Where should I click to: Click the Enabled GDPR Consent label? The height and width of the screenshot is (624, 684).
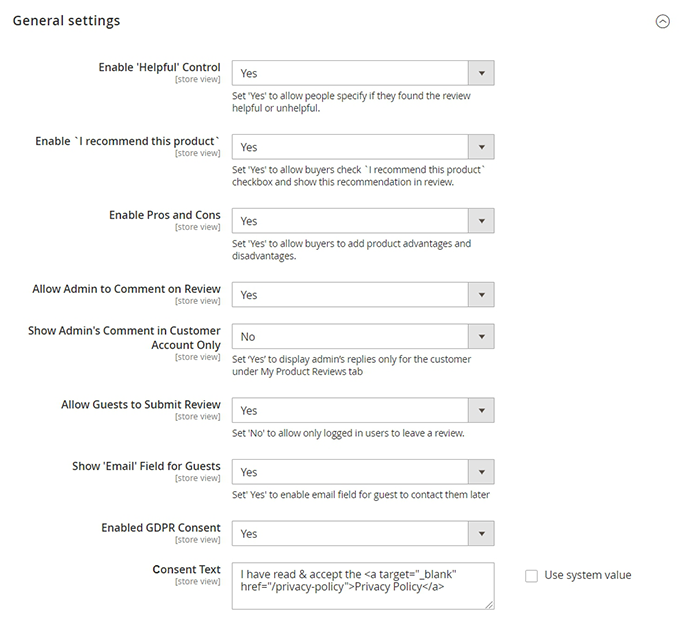point(161,528)
